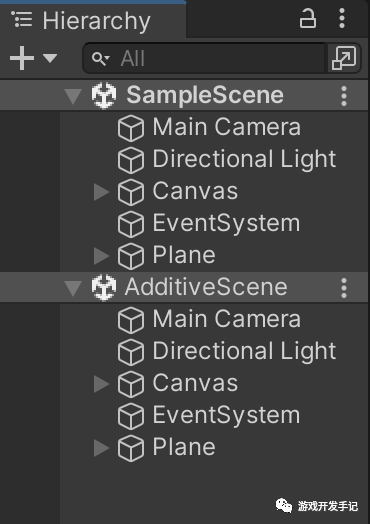Focus the Hierarchy search field showing All

tap(204, 58)
